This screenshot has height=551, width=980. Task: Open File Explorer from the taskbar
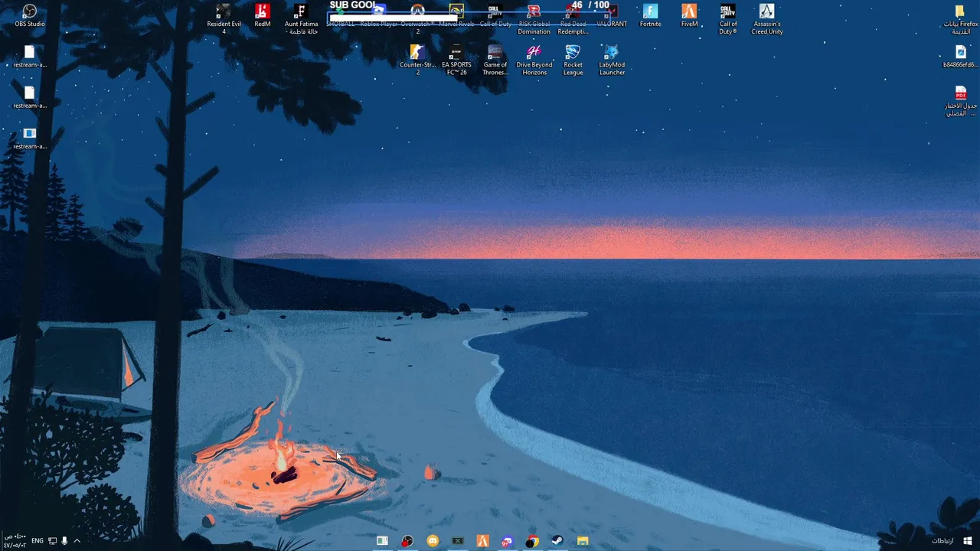pos(583,541)
